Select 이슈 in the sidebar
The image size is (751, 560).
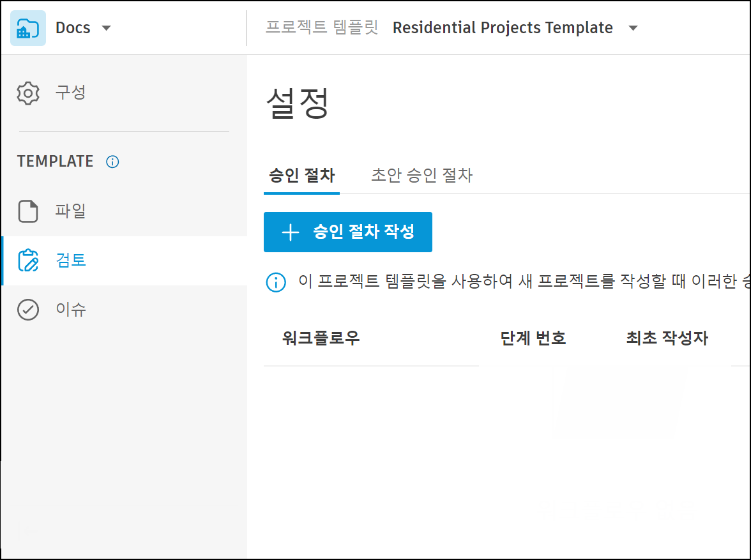[70, 310]
